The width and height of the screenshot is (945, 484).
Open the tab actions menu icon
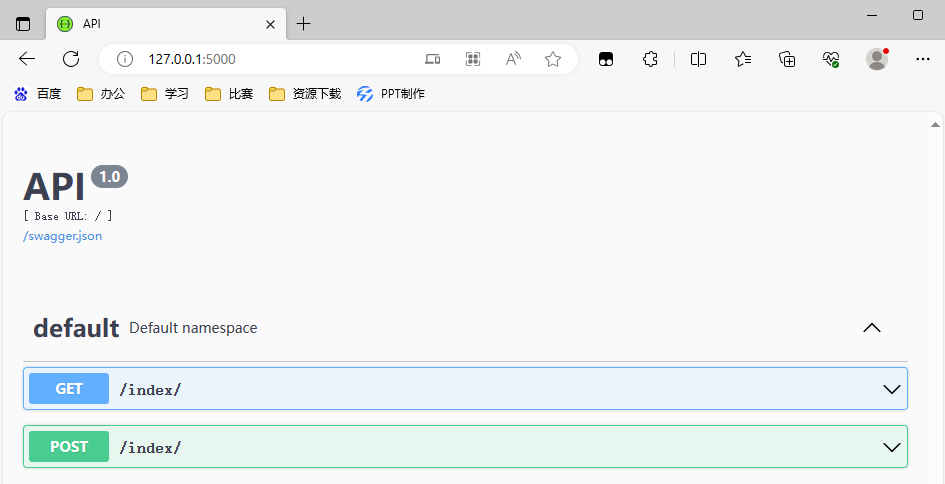23,24
